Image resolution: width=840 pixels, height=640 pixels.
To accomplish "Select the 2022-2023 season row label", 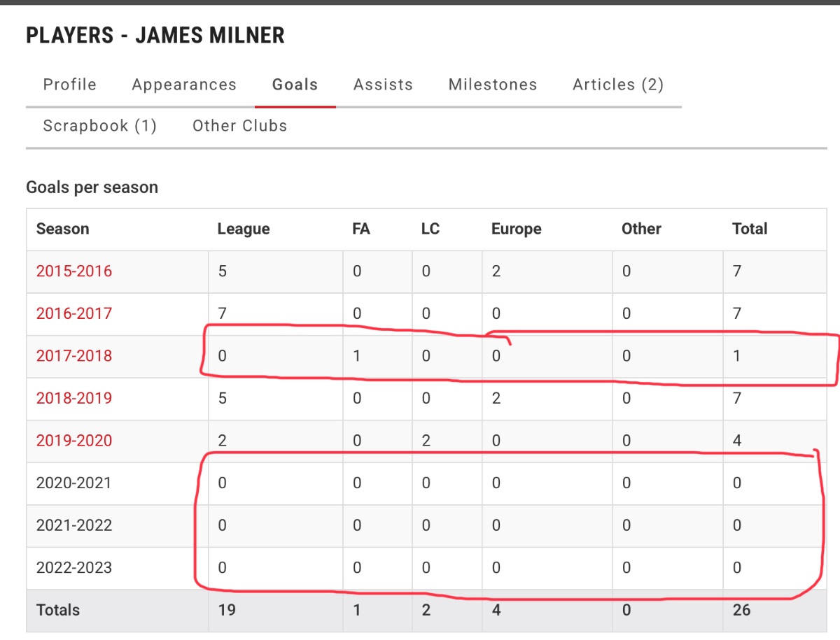I will pyautogui.click(x=74, y=567).
